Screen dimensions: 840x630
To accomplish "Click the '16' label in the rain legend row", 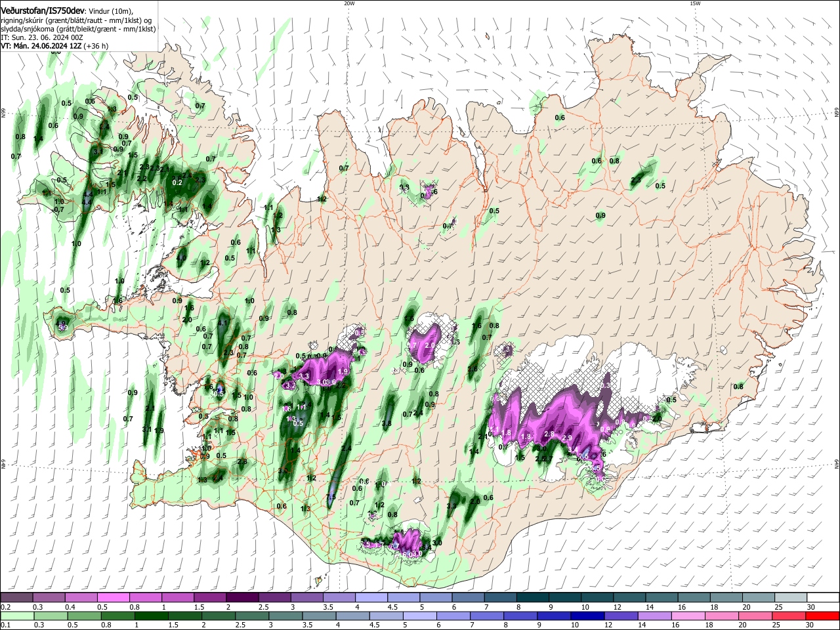I will [x=674, y=625].
